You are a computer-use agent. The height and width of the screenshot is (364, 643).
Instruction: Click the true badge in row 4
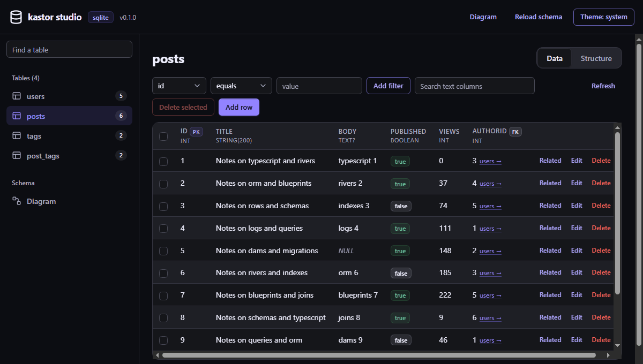400,229
